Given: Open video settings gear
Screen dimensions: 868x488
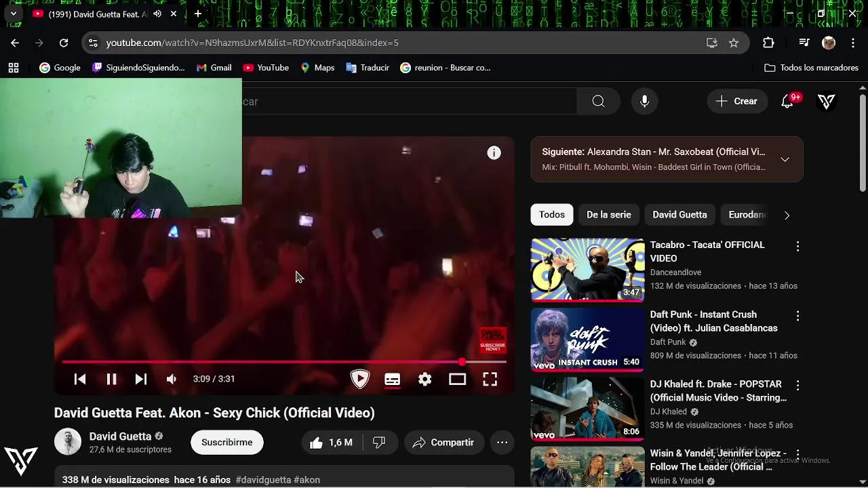Looking at the screenshot, I should 425,380.
